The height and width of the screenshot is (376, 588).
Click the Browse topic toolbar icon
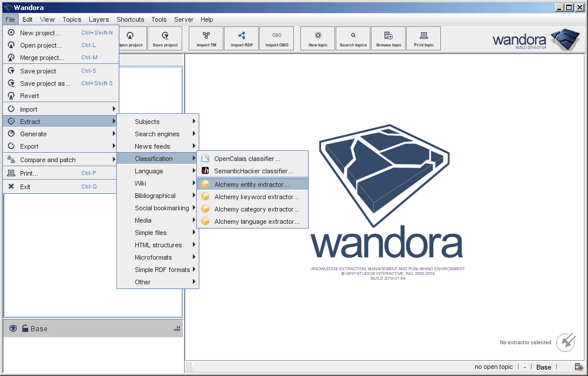click(389, 38)
